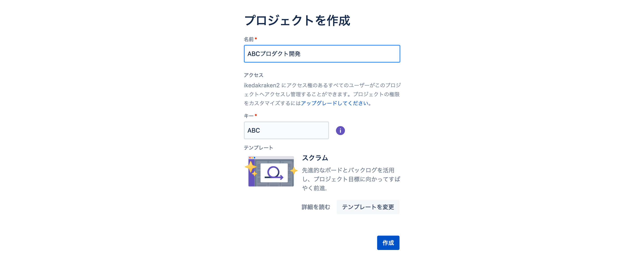Click inside the ABC key field
Viewport: 644px width, 254px height.
[286, 130]
